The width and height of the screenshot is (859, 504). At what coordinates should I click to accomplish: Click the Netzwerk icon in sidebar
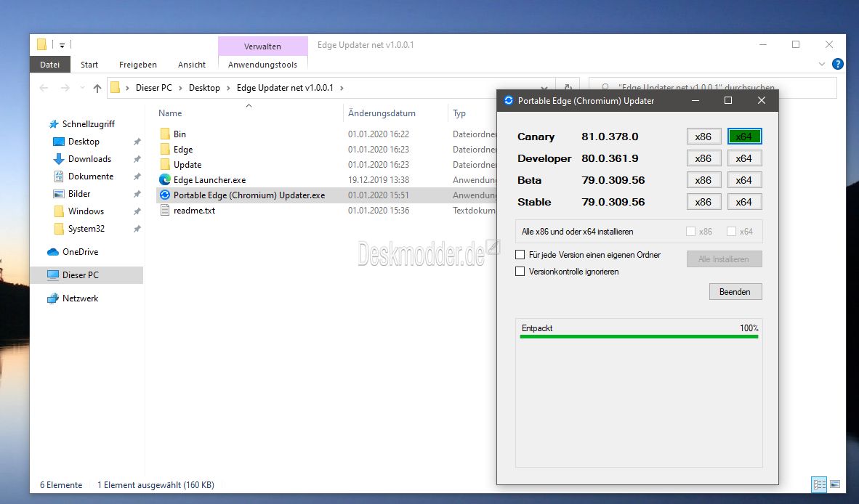pyautogui.click(x=52, y=298)
